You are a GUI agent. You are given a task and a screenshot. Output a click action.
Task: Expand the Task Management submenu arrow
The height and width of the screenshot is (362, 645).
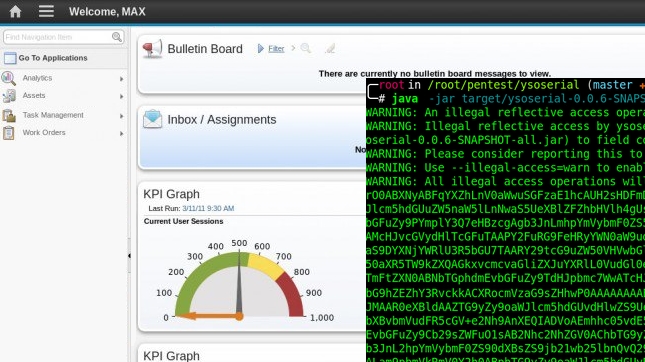pyautogui.click(x=121, y=116)
